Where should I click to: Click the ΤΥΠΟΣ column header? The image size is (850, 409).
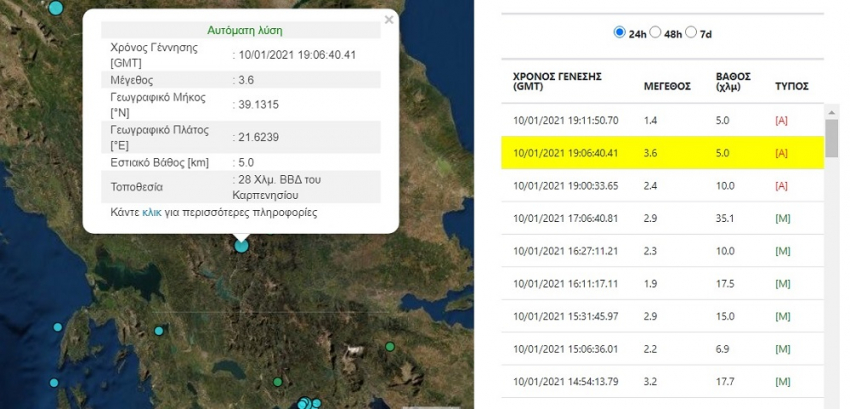(x=791, y=86)
